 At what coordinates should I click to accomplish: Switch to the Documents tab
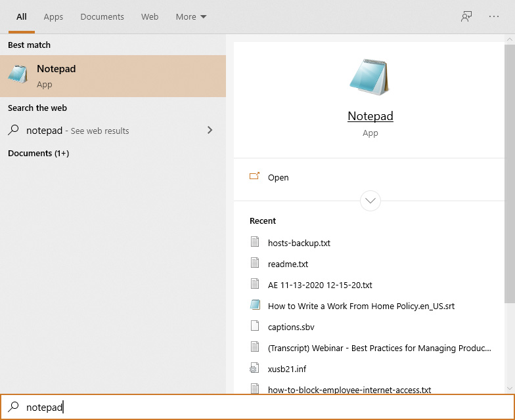(x=102, y=17)
